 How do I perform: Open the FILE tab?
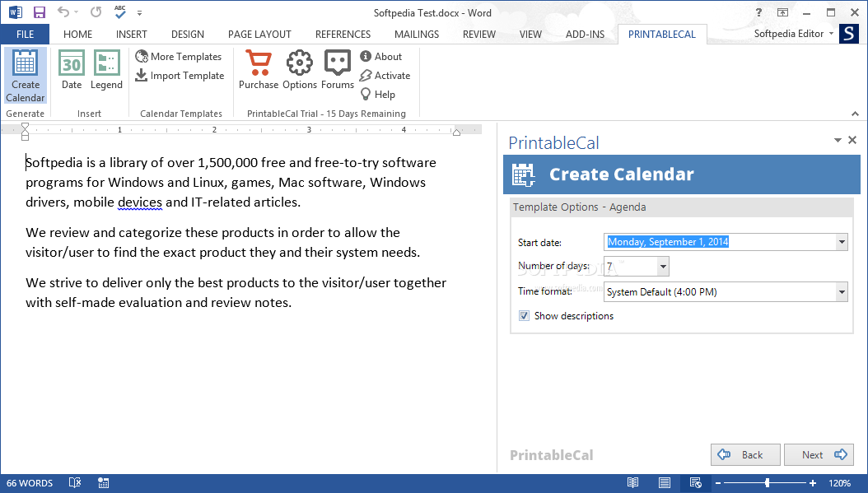click(x=25, y=35)
